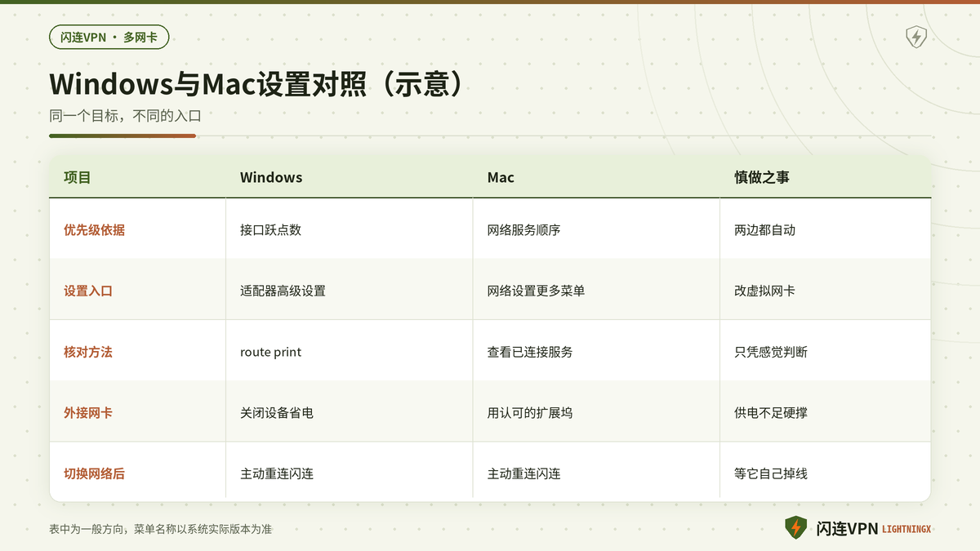This screenshot has height=551, width=980.
Task: Click the 两边都自动 cell
Action: coord(764,230)
